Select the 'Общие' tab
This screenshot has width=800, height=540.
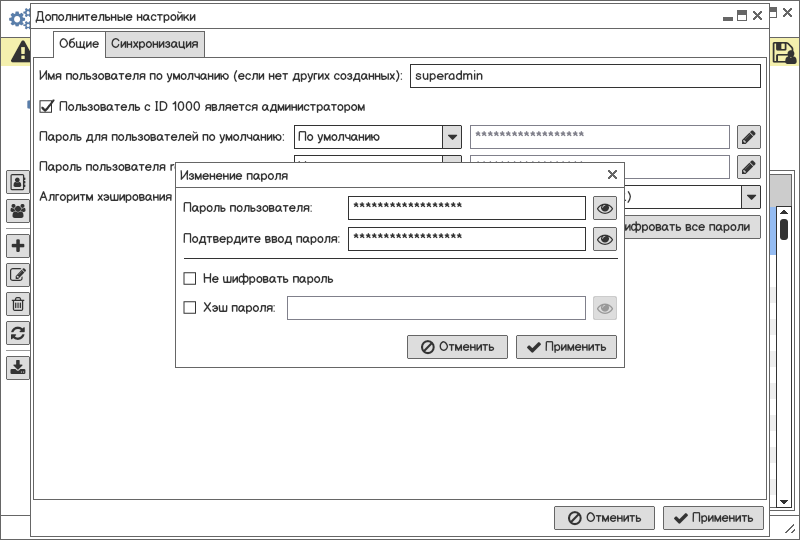tap(79, 44)
